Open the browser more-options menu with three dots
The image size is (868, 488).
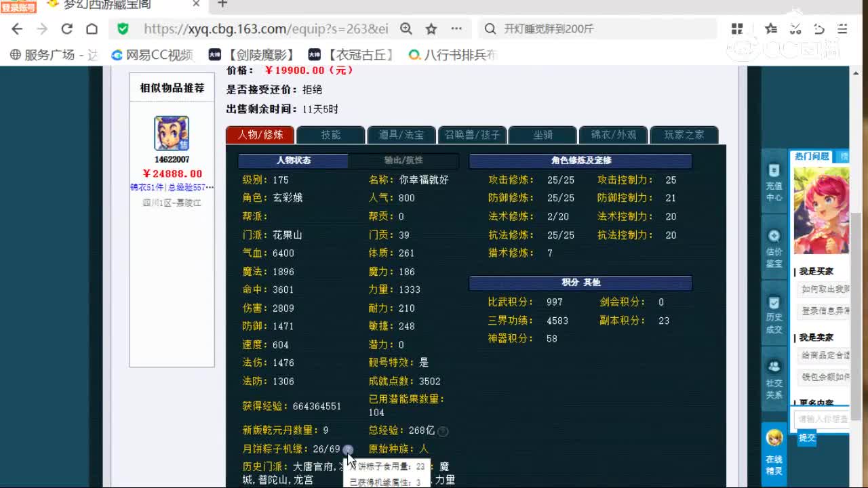(456, 28)
